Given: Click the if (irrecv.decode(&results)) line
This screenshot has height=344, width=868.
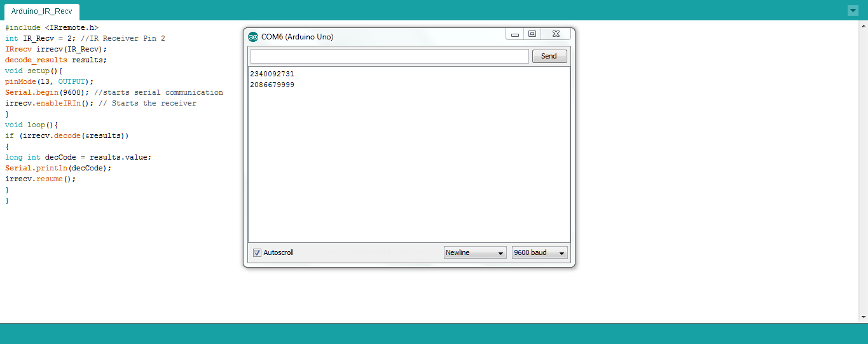Looking at the screenshot, I should pos(67,135).
